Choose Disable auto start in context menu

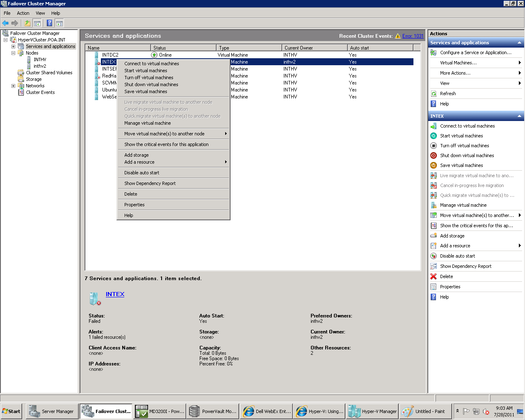(173, 173)
